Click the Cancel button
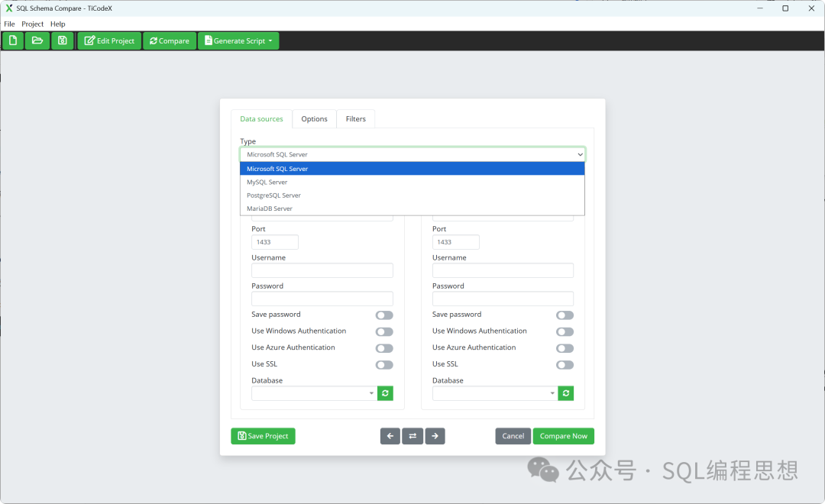Screen dimensions: 825x504 [x=513, y=436]
